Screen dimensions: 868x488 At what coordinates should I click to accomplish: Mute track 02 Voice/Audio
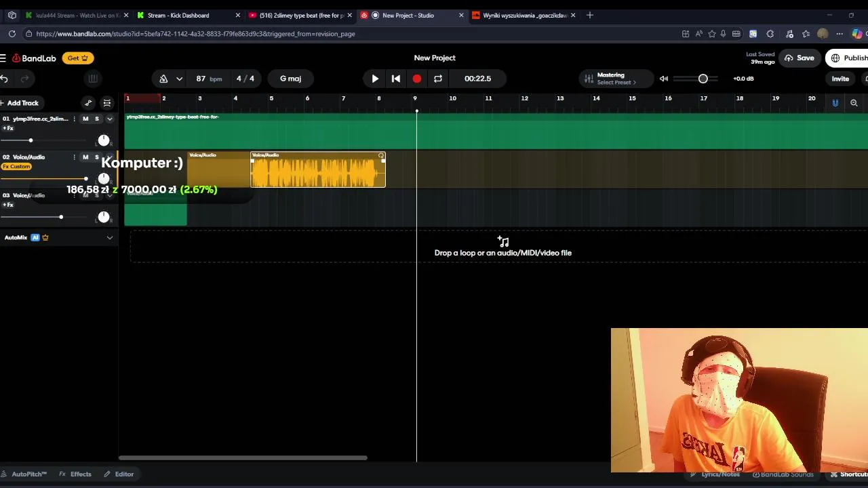[85, 157]
